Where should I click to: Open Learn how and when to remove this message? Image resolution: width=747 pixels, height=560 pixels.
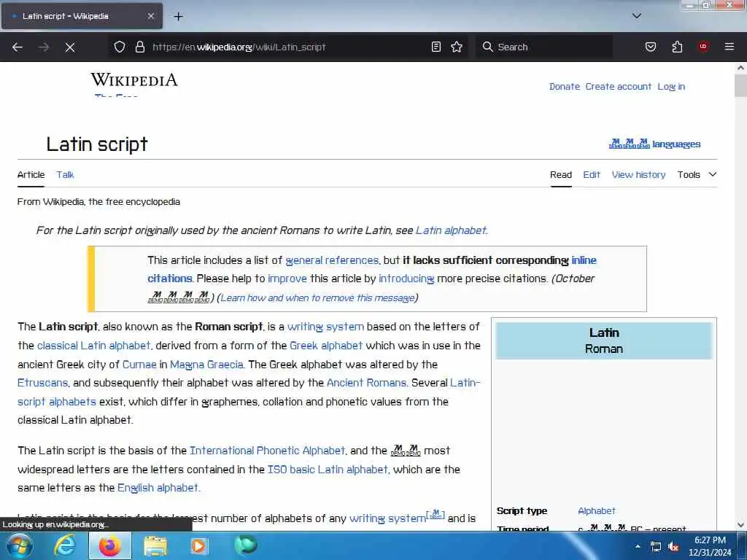pos(317,298)
